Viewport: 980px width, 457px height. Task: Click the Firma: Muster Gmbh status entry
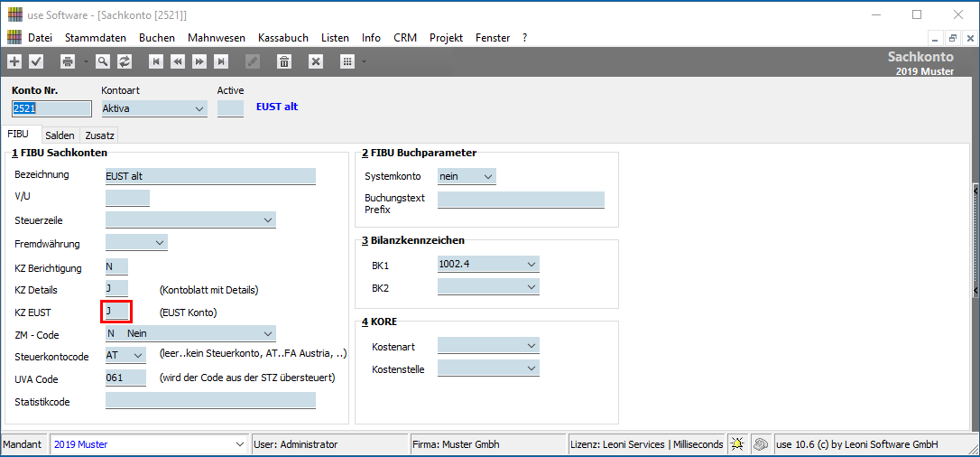487,444
